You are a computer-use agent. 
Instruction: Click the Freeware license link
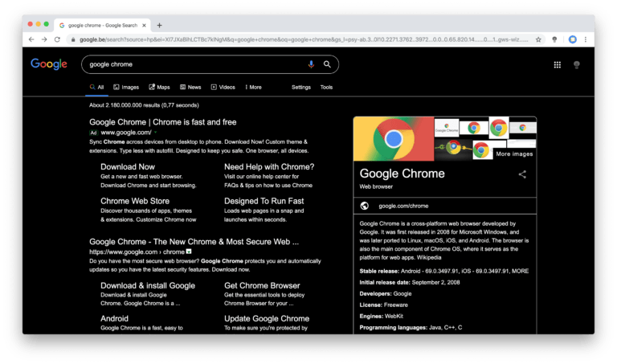(396, 305)
